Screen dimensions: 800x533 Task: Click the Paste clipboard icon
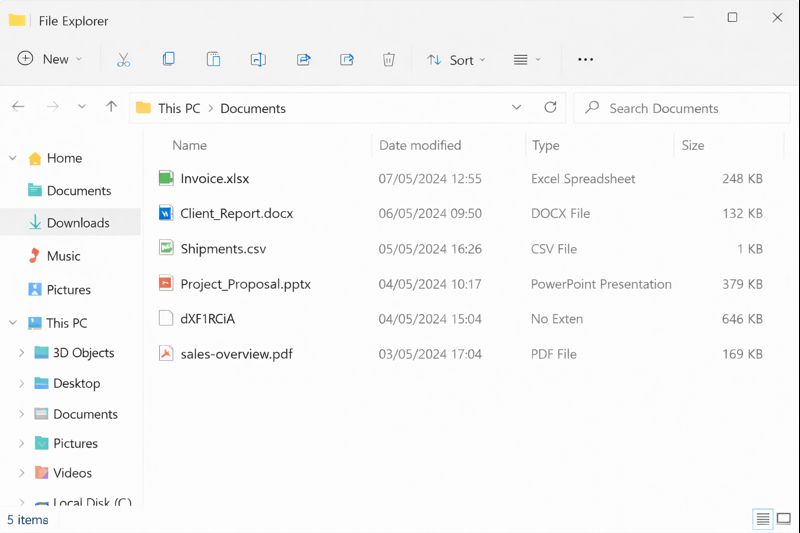(x=213, y=60)
